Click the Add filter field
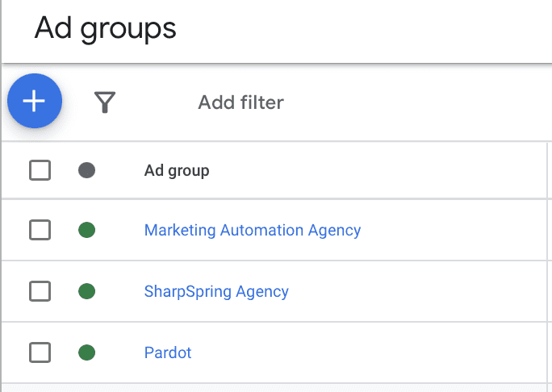This screenshot has width=552, height=392. tap(240, 102)
